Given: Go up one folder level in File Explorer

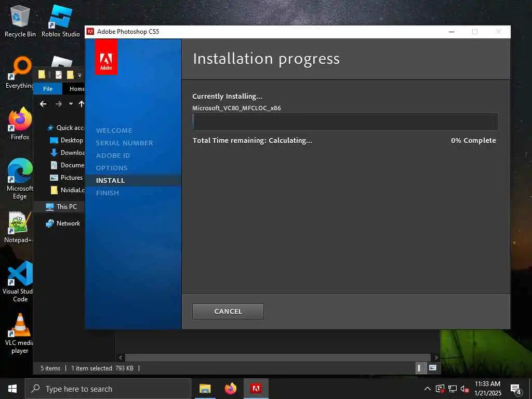Looking at the screenshot, I should click(82, 104).
